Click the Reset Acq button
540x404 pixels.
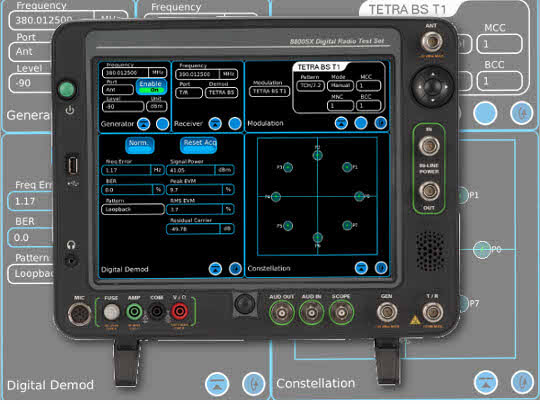click(199, 145)
